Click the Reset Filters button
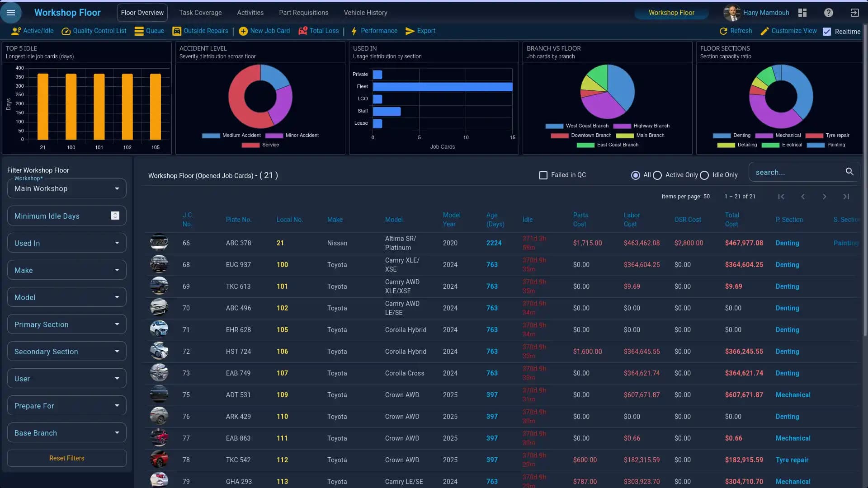Image resolution: width=868 pixels, height=488 pixels. coord(67,458)
